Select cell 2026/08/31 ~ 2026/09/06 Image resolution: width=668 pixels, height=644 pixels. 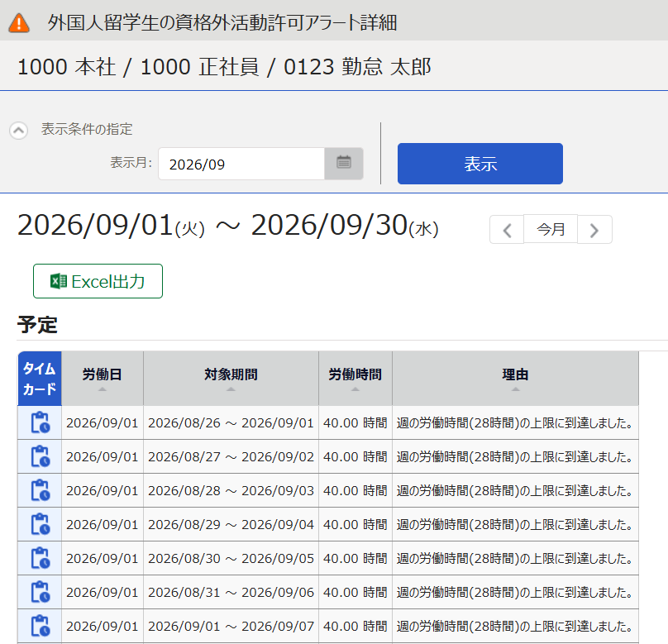(x=231, y=592)
